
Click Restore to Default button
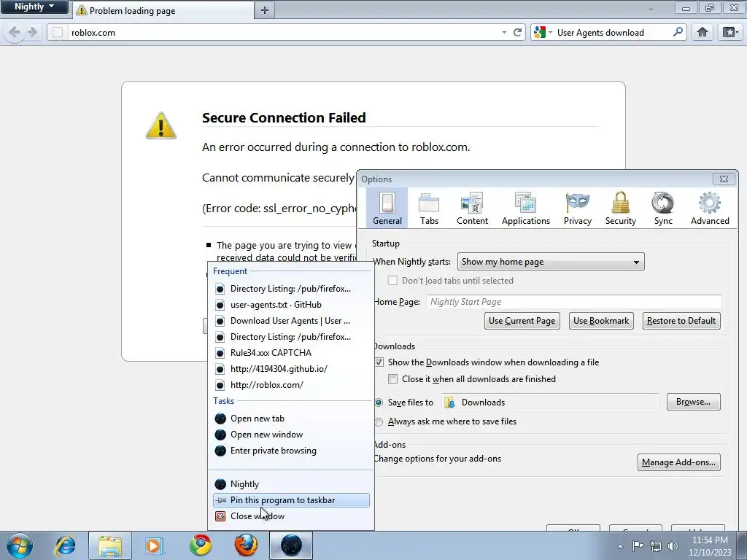(x=681, y=321)
